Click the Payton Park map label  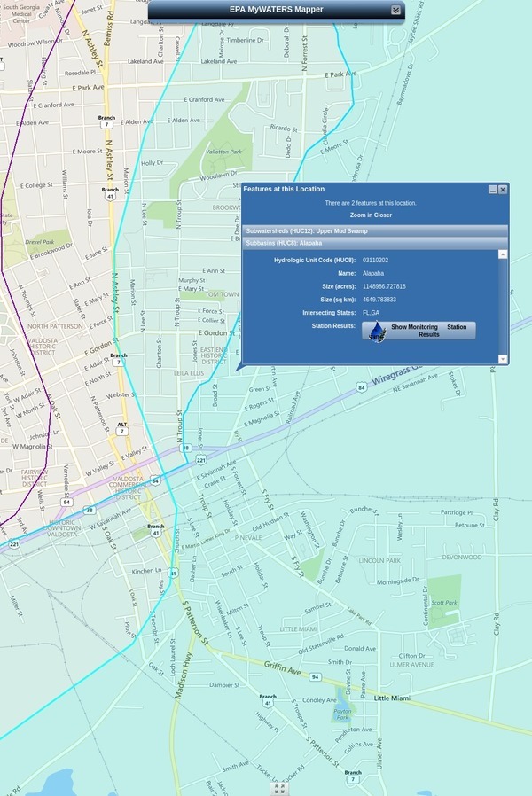(x=342, y=714)
